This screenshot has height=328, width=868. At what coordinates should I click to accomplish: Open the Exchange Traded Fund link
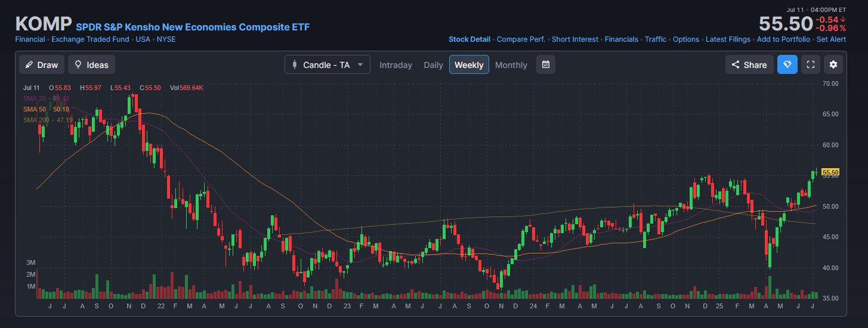90,39
